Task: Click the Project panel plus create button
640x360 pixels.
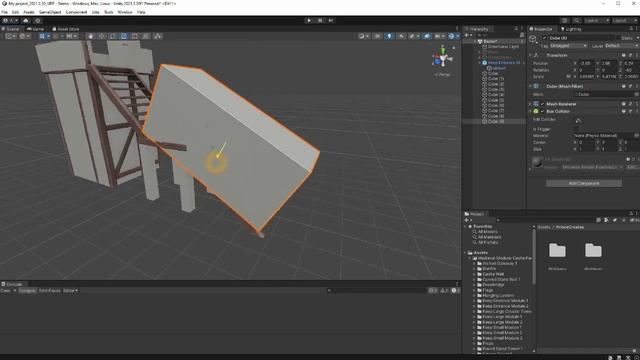Action: (468, 220)
